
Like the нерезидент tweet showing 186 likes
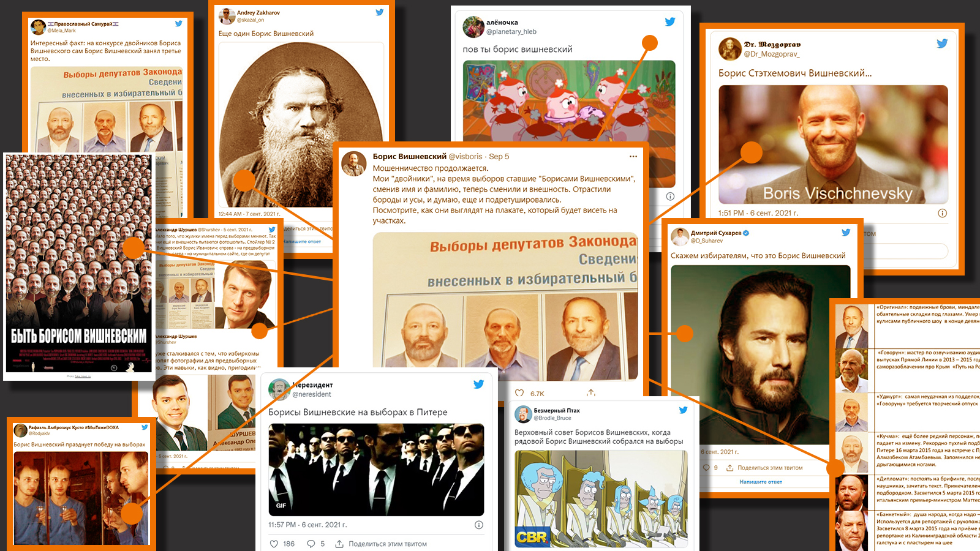274,544
